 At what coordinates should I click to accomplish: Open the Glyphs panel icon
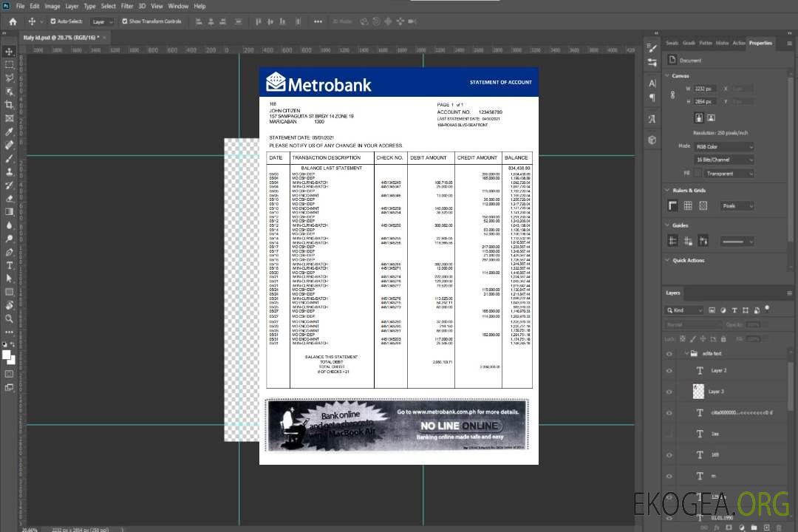click(x=652, y=119)
